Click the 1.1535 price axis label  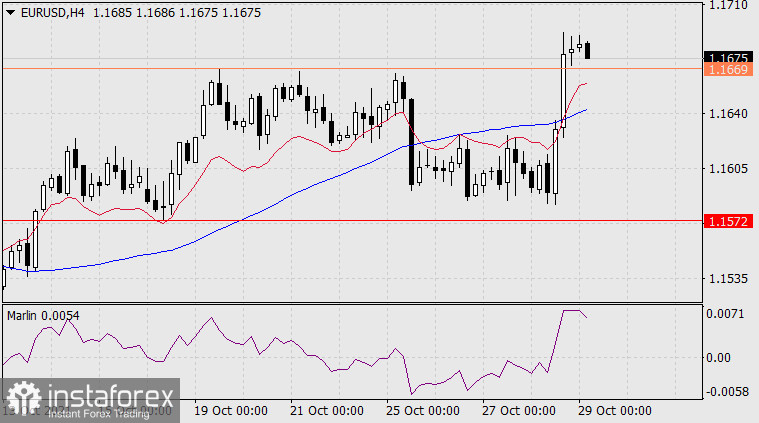[x=726, y=278]
